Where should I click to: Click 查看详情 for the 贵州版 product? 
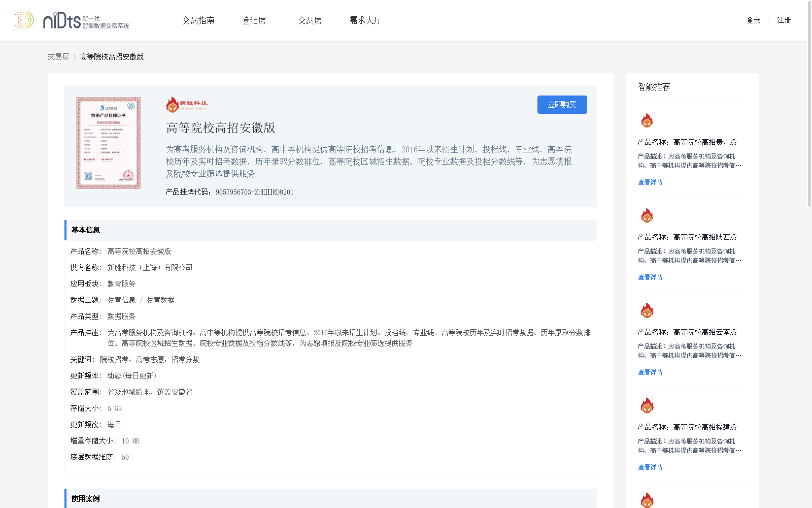click(650, 182)
